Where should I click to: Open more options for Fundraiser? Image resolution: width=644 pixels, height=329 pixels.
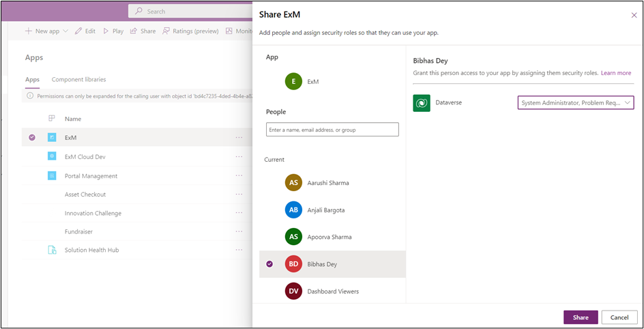click(239, 231)
